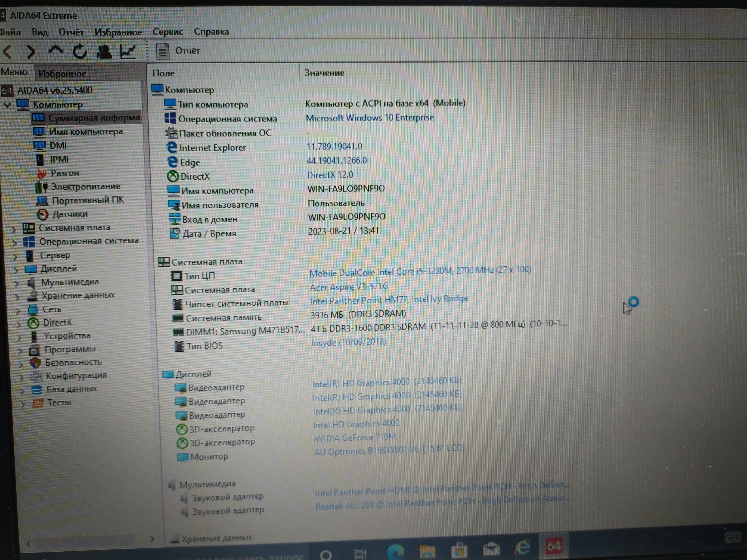Select the Дата / Время row
The image size is (747, 560).
coord(274,232)
